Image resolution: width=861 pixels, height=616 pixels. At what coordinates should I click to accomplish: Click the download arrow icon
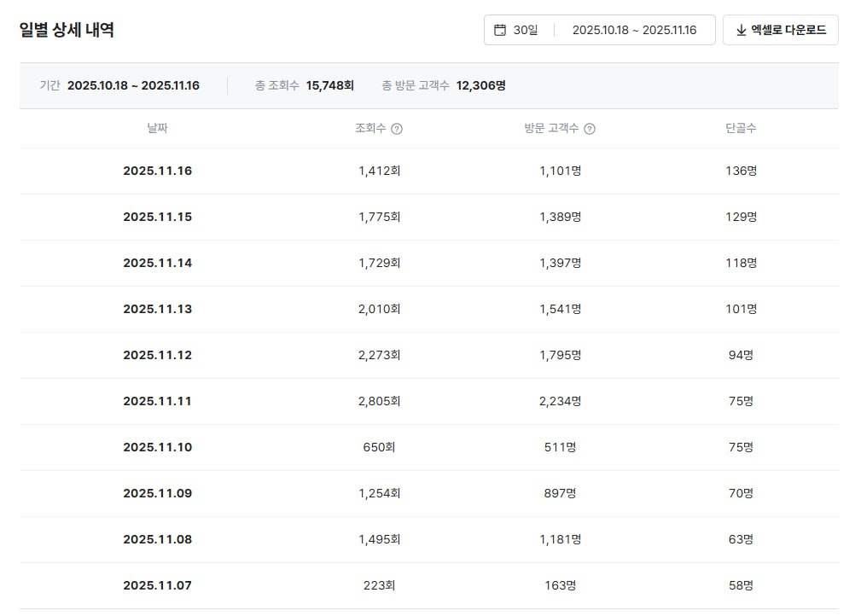[740, 30]
